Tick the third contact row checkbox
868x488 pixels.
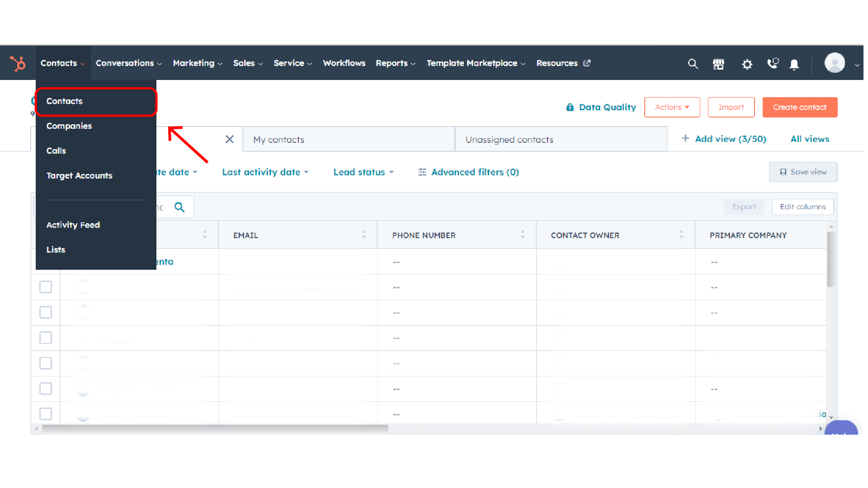(46, 312)
